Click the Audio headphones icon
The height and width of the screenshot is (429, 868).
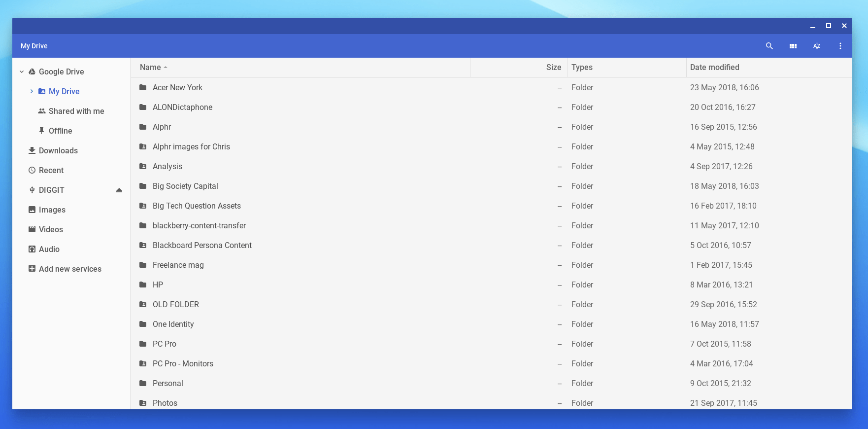point(32,249)
